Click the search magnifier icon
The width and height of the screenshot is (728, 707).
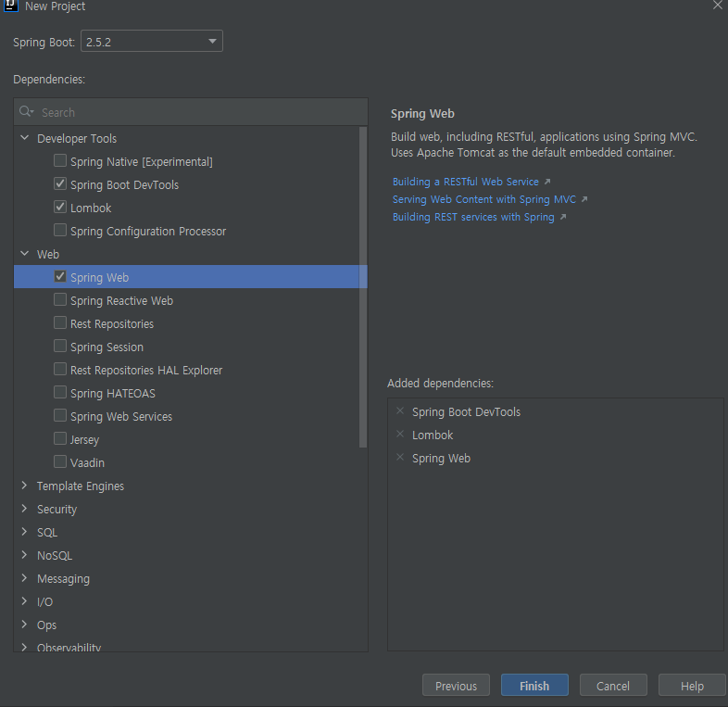point(26,111)
